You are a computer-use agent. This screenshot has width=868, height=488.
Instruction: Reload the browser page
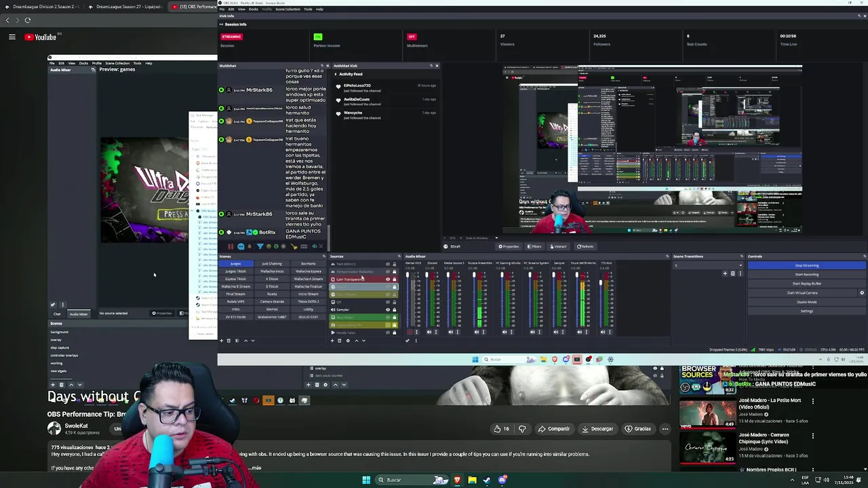(28, 20)
